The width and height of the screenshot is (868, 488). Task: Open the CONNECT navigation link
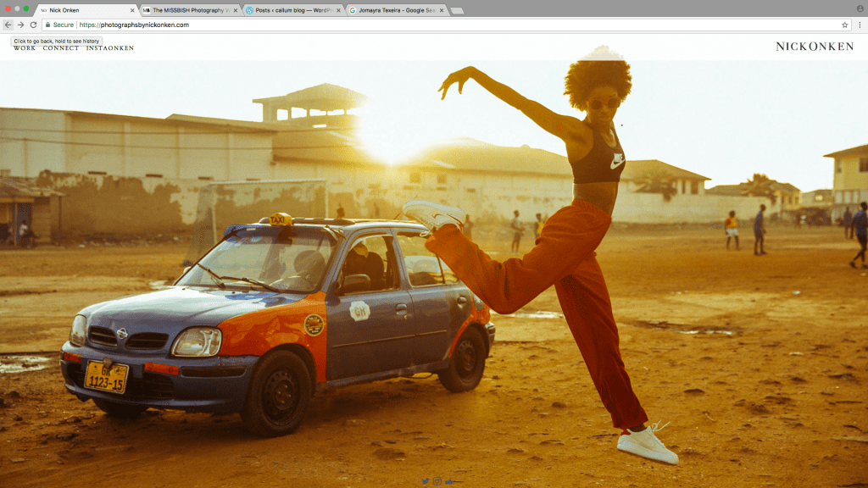[x=61, y=48]
